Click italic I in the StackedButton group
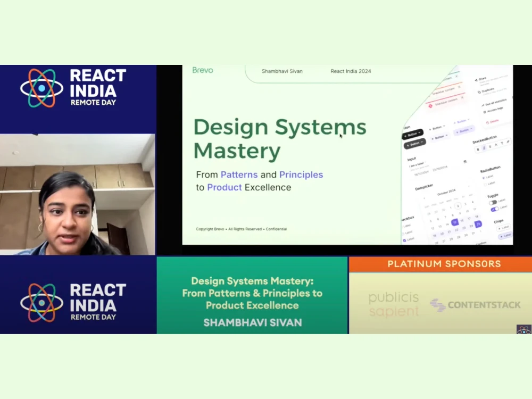 (484, 148)
